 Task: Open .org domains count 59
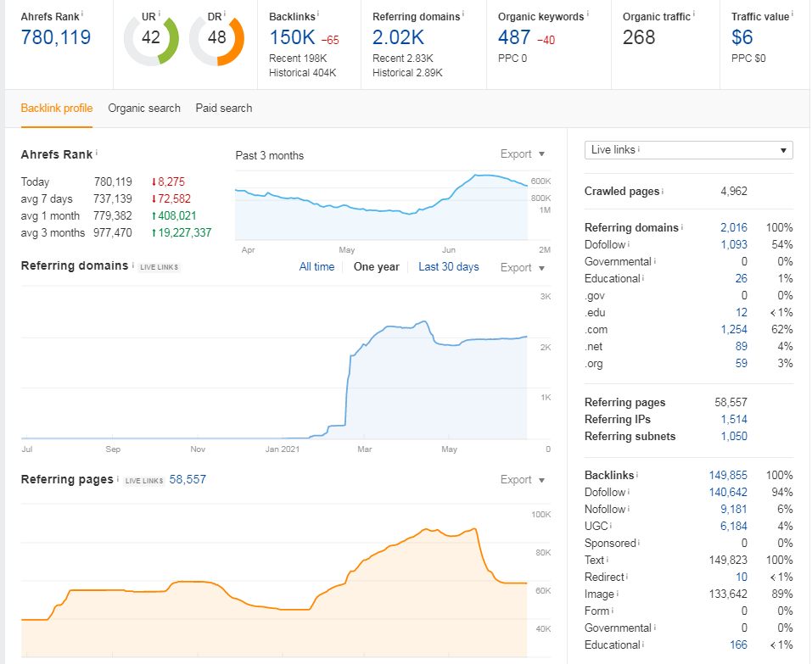(x=741, y=364)
